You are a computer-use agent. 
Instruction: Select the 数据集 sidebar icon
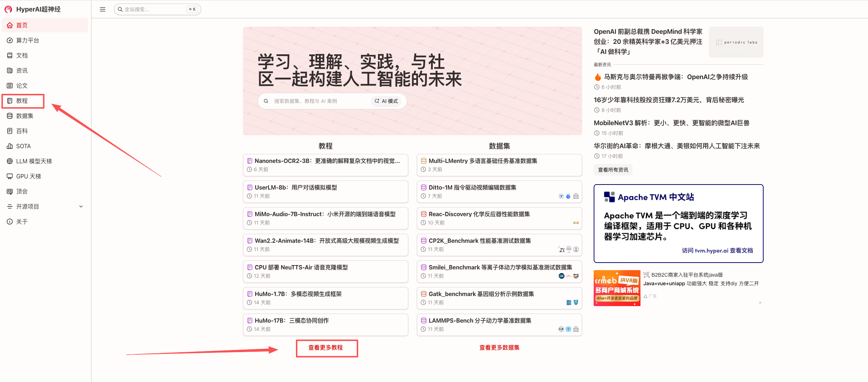point(10,115)
